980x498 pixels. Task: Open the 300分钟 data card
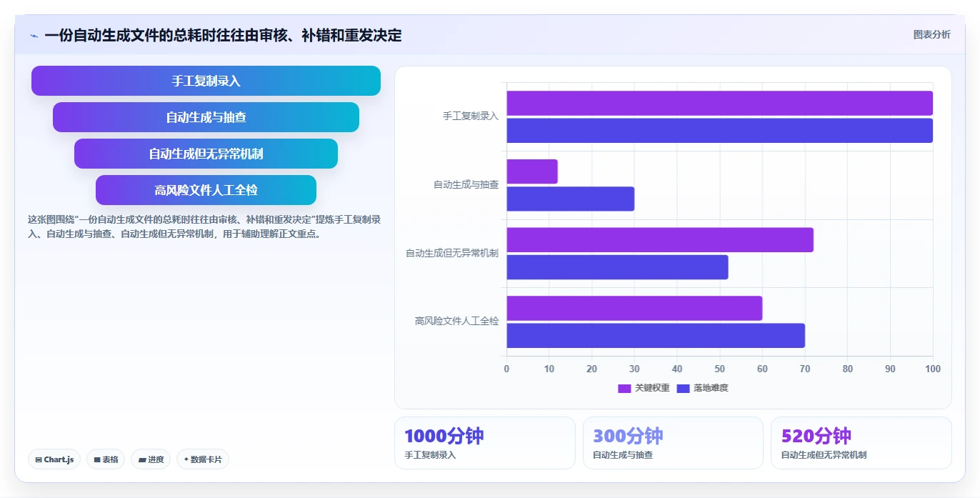(673, 443)
